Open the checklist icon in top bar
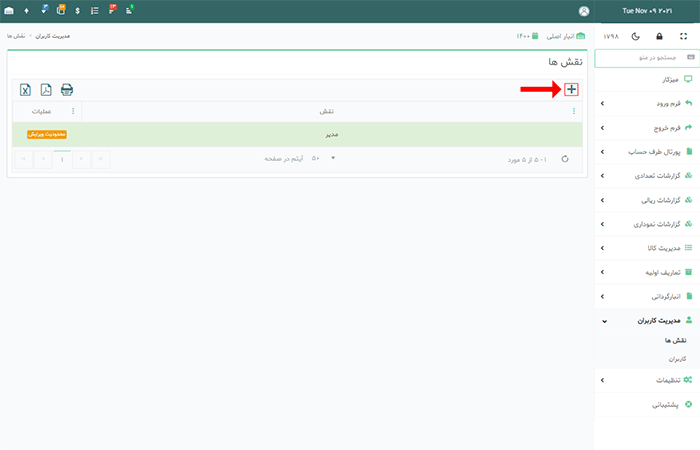 (95, 11)
